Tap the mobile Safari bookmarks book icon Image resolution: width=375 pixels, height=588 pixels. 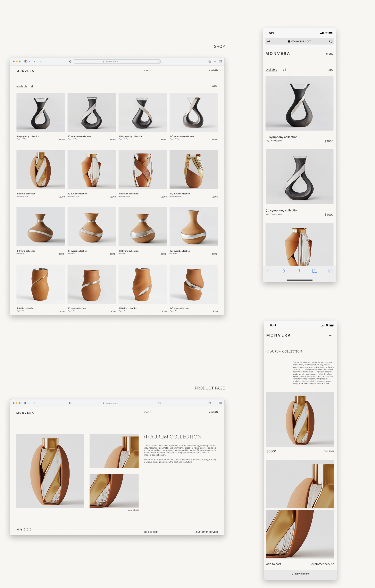coord(315,271)
